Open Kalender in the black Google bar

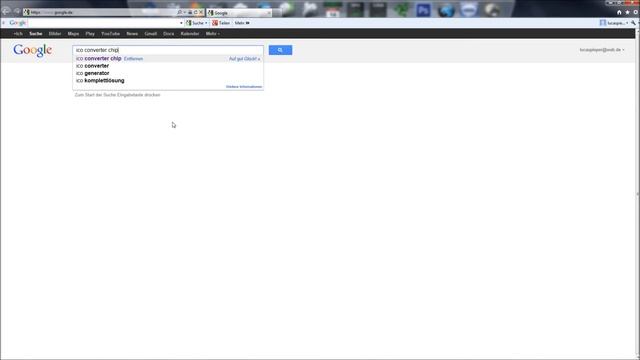(x=190, y=33)
